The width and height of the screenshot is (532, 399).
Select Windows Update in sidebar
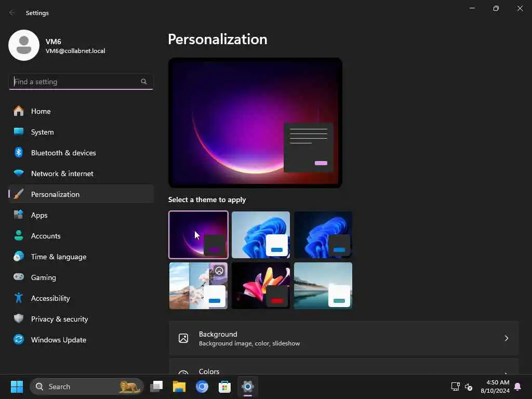[81, 340]
